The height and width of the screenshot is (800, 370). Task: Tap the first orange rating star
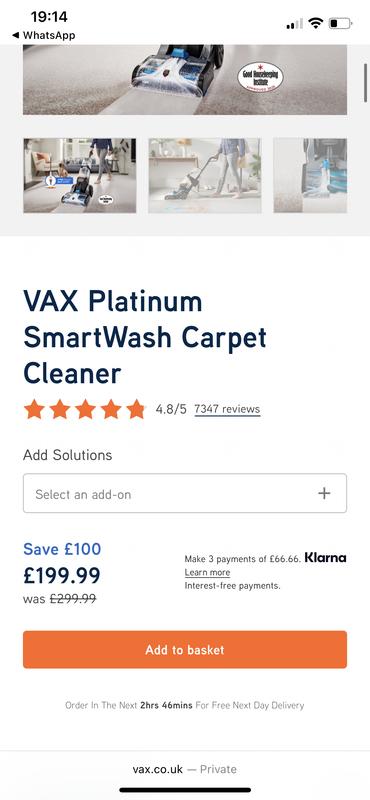34,409
